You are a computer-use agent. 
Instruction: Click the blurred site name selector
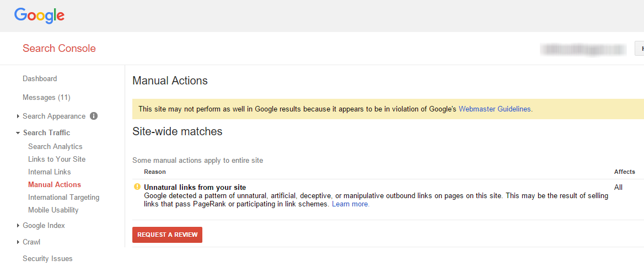[584, 49]
